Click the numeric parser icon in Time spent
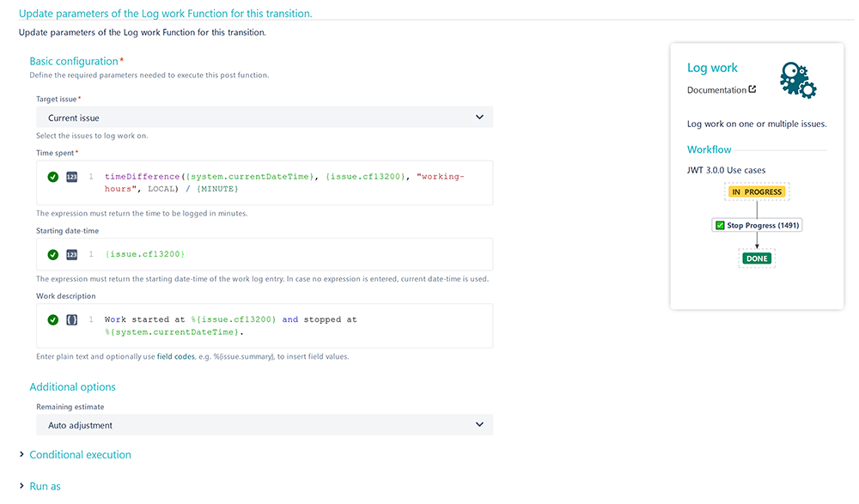The width and height of the screenshot is (859, 504). 72,177
